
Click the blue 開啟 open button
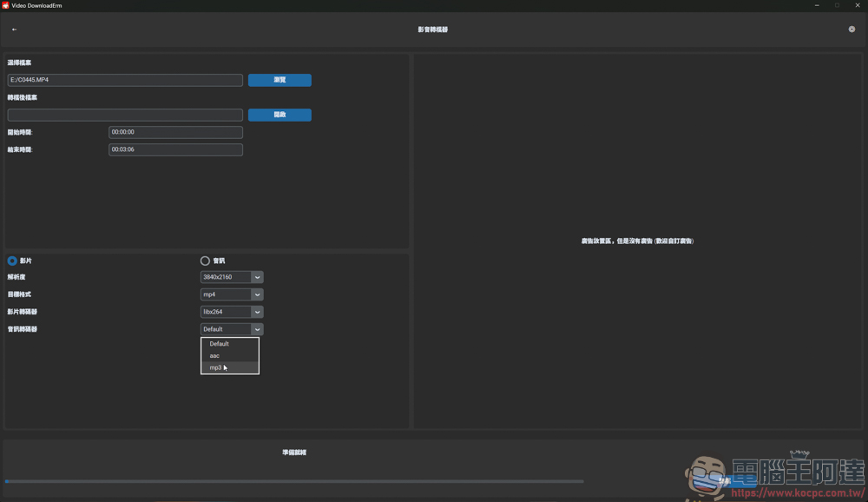coord(279,115)
